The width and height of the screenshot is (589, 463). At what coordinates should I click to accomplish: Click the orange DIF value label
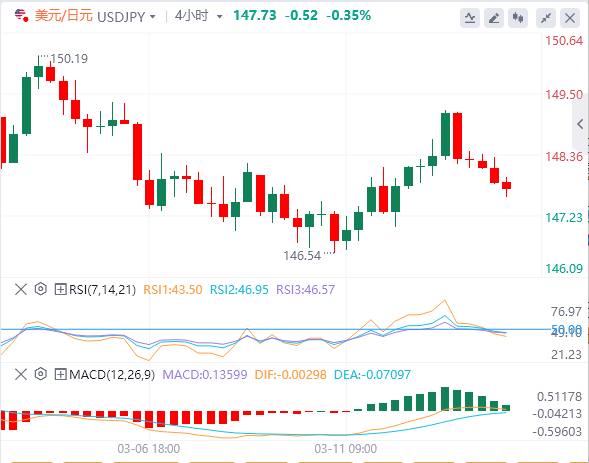coord(290,374)
